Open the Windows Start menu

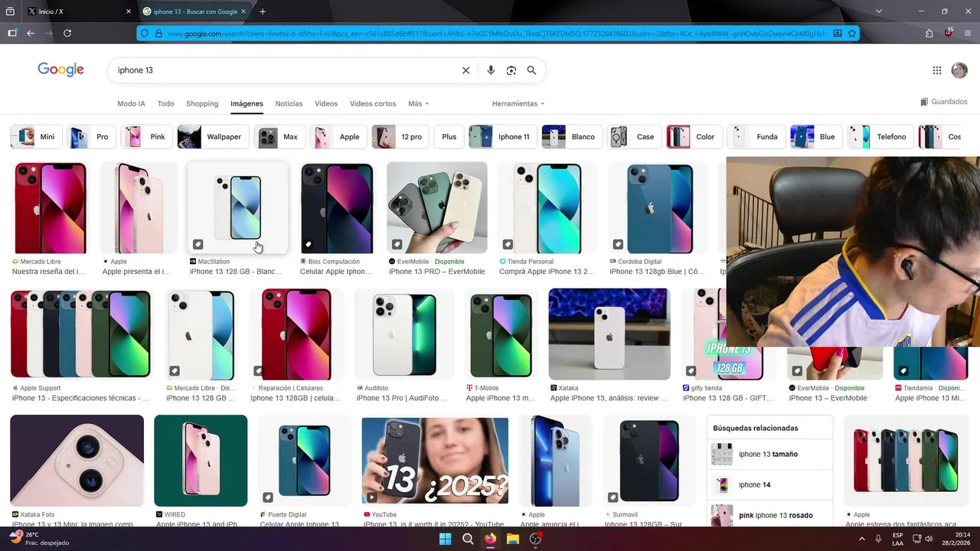(446, 539)
